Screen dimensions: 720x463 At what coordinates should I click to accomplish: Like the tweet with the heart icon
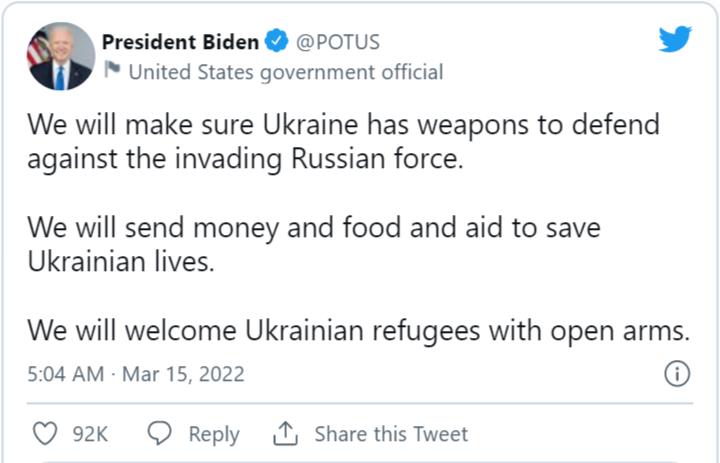click(45, 433)
